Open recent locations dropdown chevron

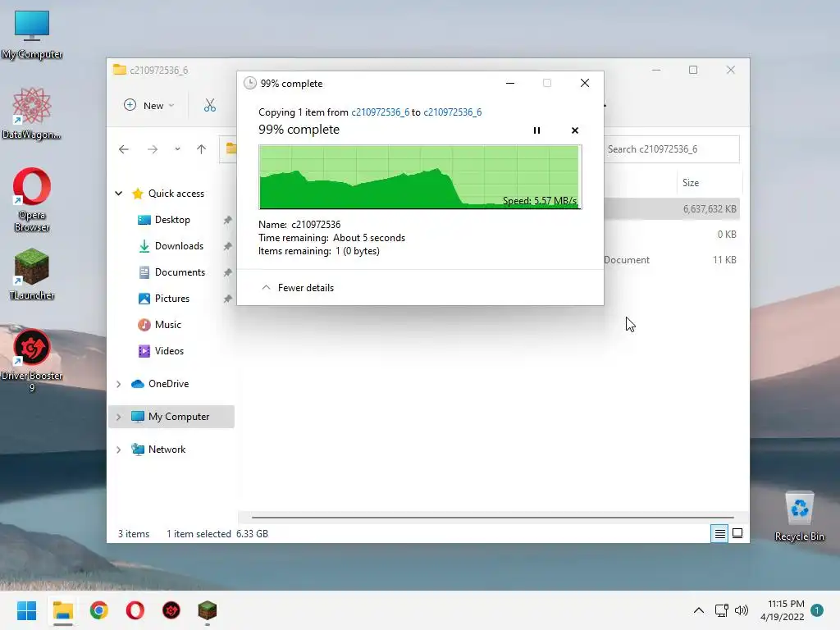[x=177, y=149]
